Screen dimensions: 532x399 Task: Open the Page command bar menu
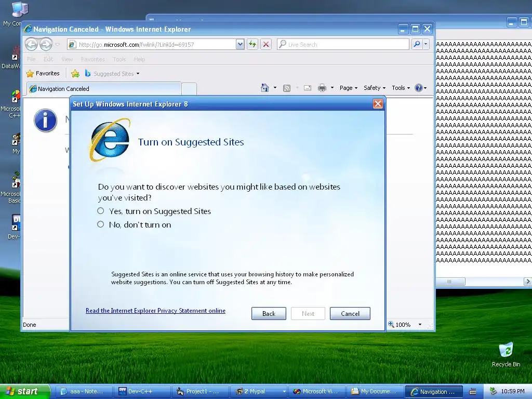(x=349, y=88)
